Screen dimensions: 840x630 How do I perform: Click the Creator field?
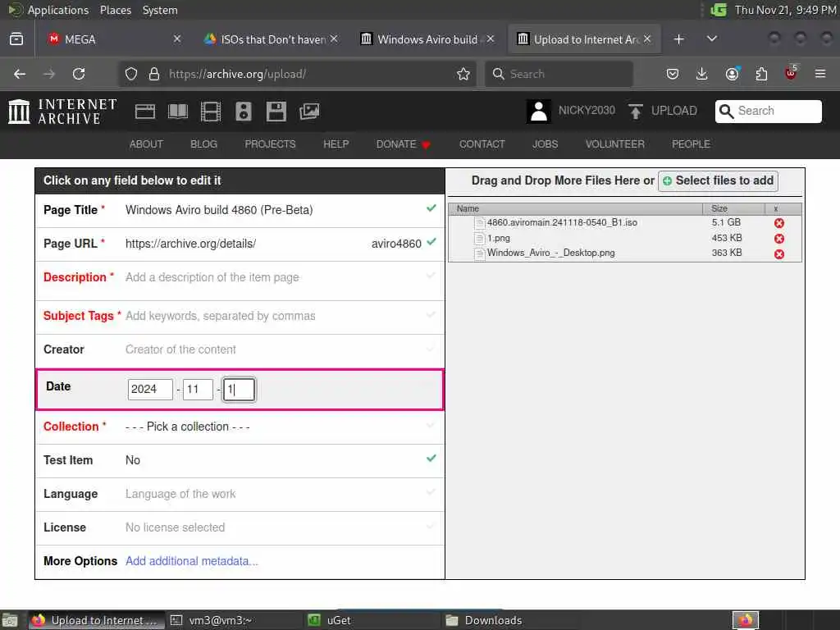tap(240, 350)
